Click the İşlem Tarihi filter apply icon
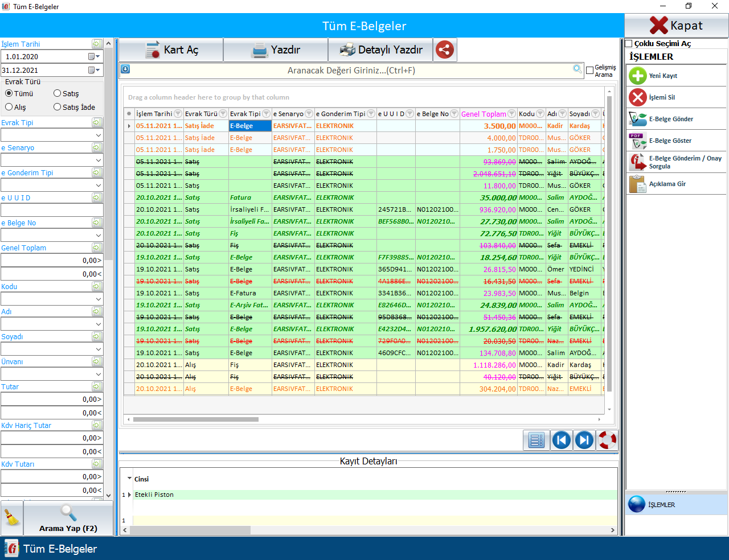The height and width of the screenshot is (560, 729). pyautogui.click(x=97, y=44)
